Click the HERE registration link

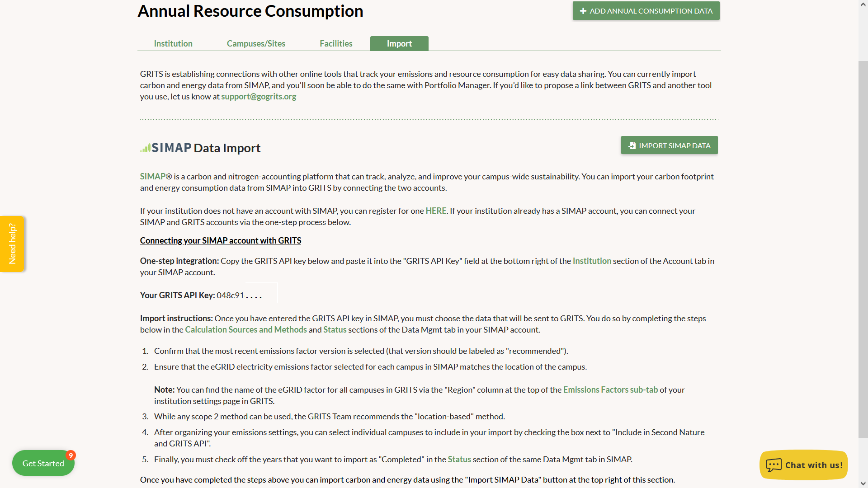coord(436,211)
